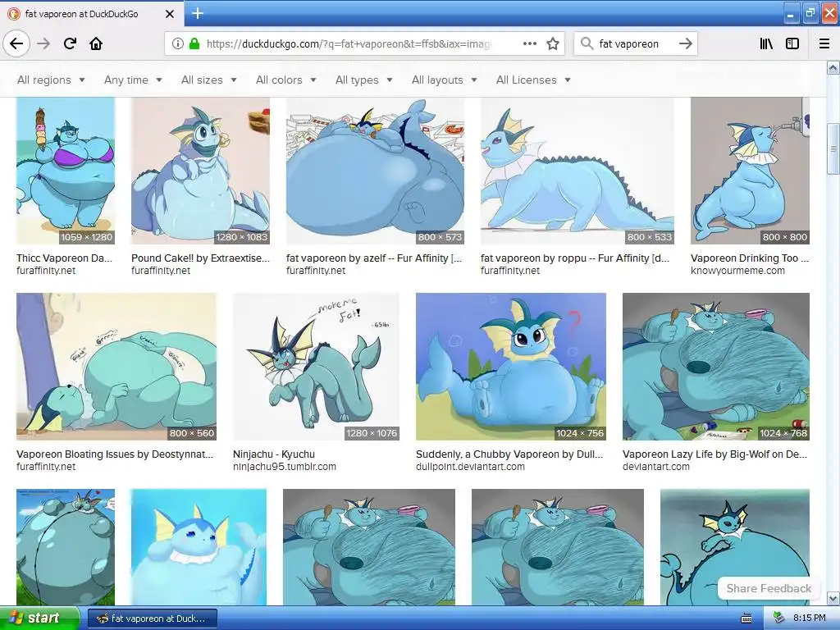Open the fat vaporeon by azelf thumbnail
The width and height of the screenshot is (840, 630).
click(x=375, y=171)
